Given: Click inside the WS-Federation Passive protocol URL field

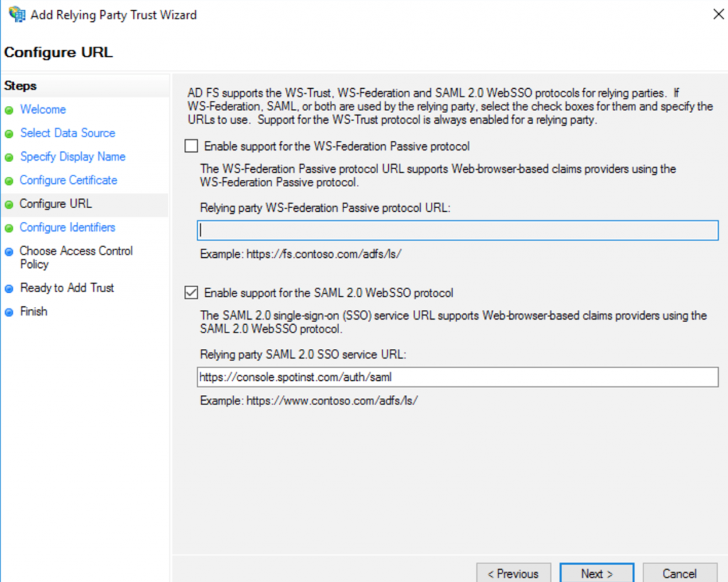Looking at the screenshot, I should [455, 230].
